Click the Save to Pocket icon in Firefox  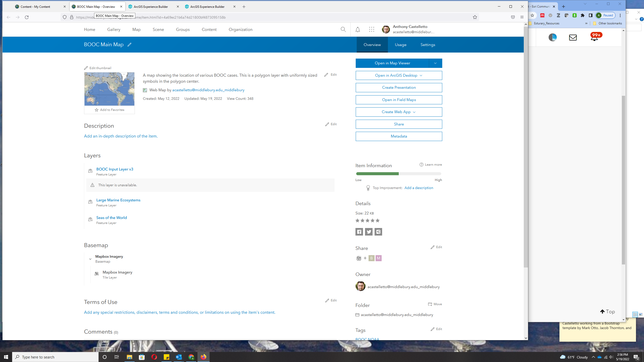click(x=513, y=17)
